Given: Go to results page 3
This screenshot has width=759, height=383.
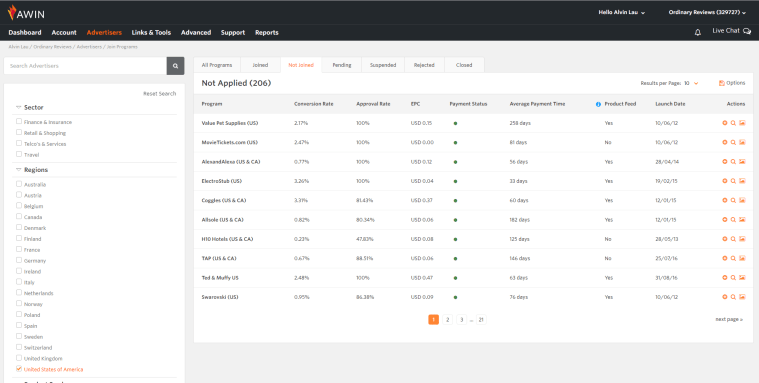Looking at the screenshot, I should [x=461, y=320].
